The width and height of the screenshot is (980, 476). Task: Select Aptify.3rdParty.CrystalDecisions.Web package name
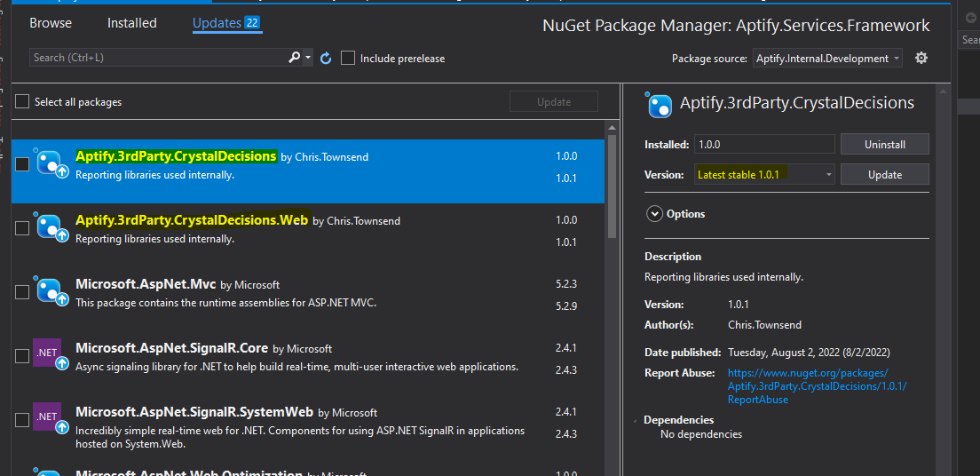tap(192, 220)
